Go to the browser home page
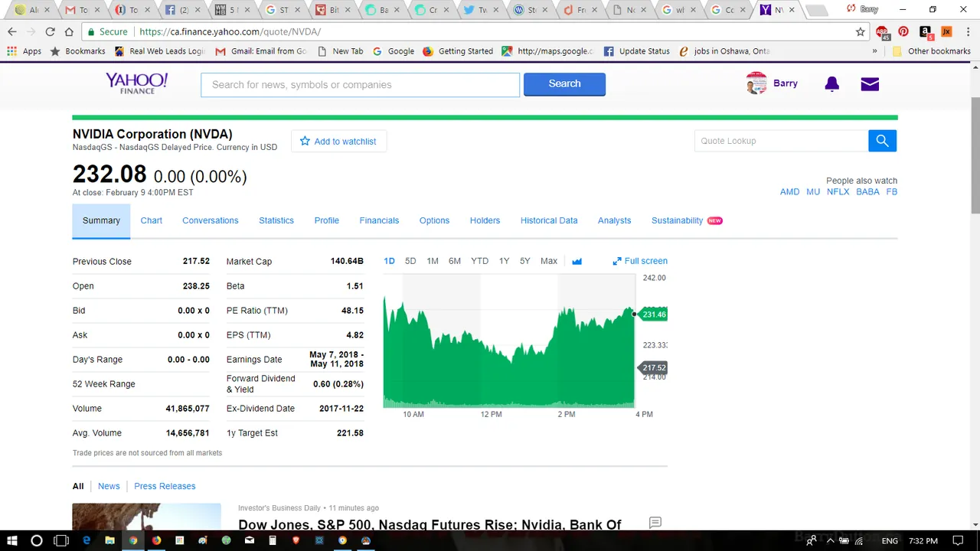The height and width of the screenshot is (551, 980). coord(69,32)
